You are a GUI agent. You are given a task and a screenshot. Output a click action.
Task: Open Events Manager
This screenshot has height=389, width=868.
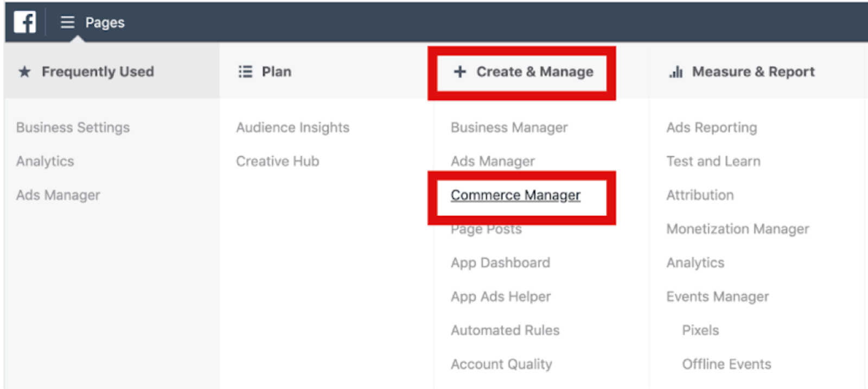point(718,297)
